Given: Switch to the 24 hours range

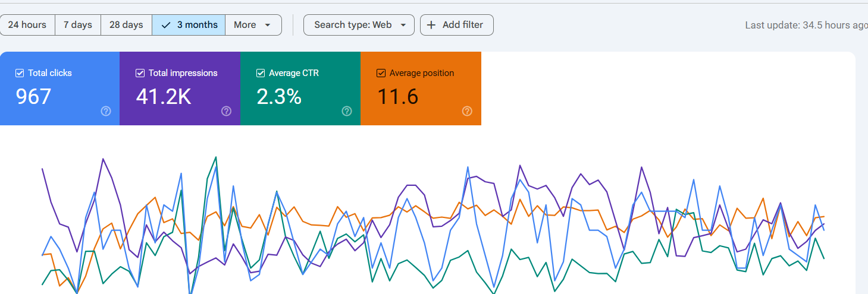Looking at the screenshot, I should click(27, 25).
